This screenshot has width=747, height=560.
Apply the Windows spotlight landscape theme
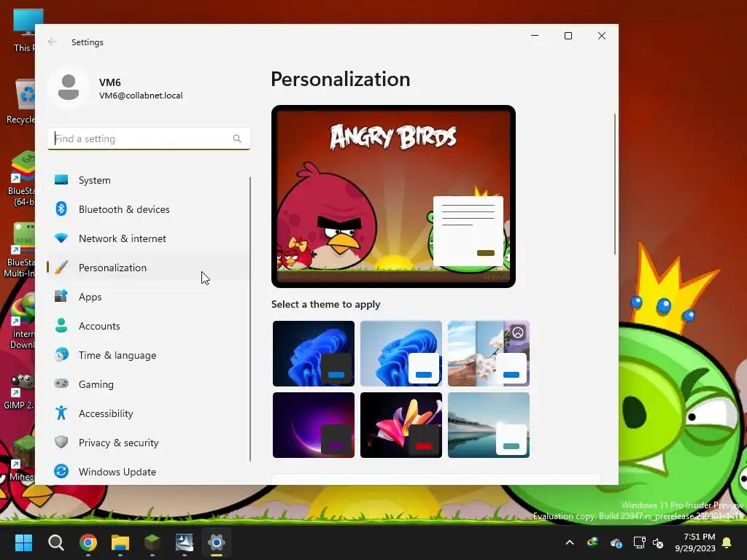click(x=489, y=354)
